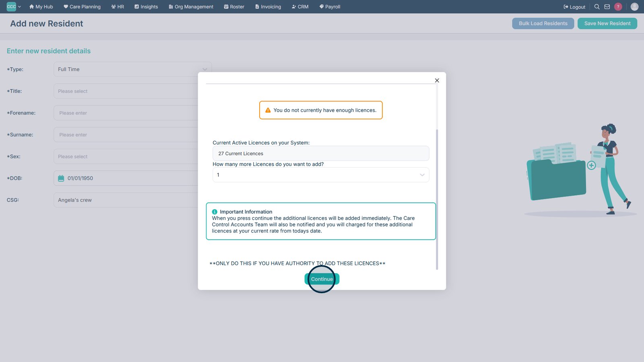
Task: Open the Care Planning menu
Action: click(x=82, y=7)
